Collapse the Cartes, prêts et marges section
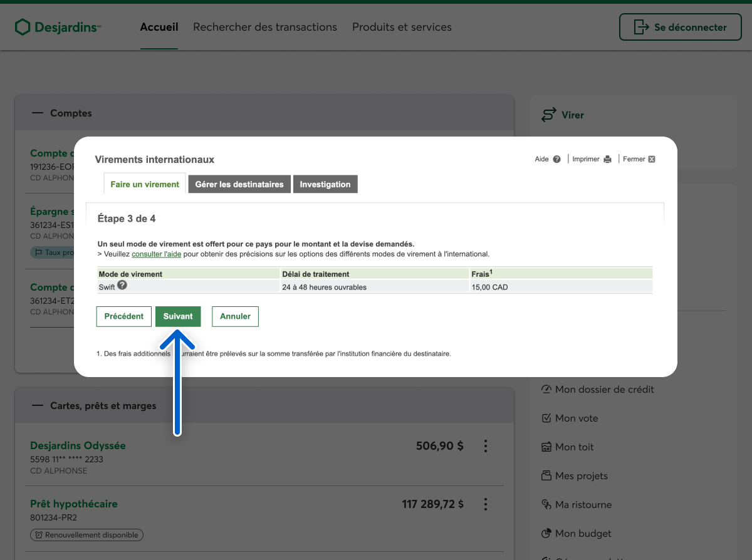The height and width of the screenshot is (560, 752). coord(38,406)
